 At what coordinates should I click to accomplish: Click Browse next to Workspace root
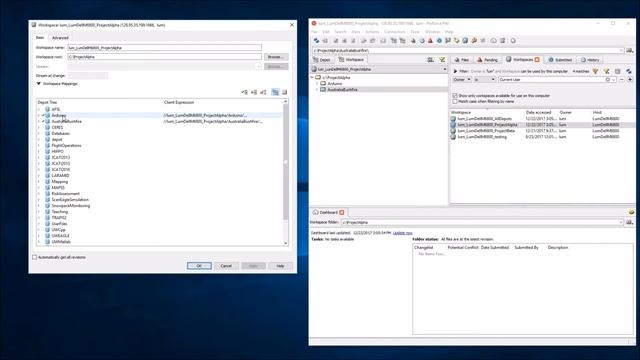point(276,57)
